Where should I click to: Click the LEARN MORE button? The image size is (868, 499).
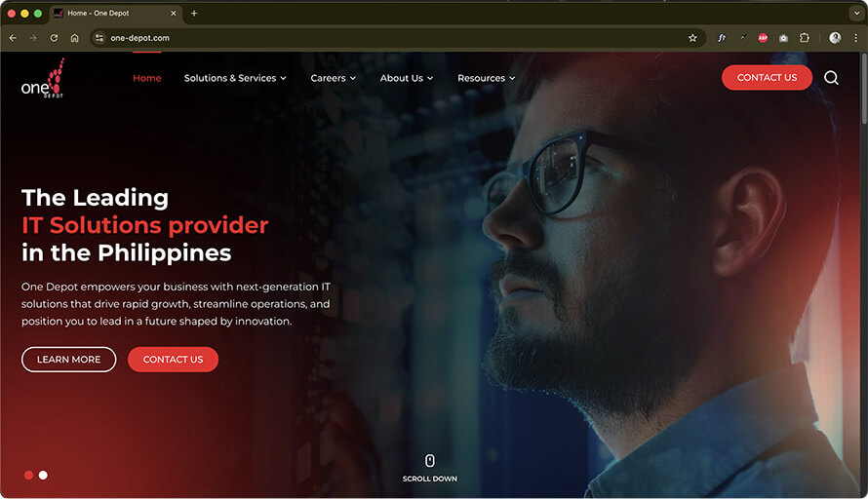click(68, 360)
